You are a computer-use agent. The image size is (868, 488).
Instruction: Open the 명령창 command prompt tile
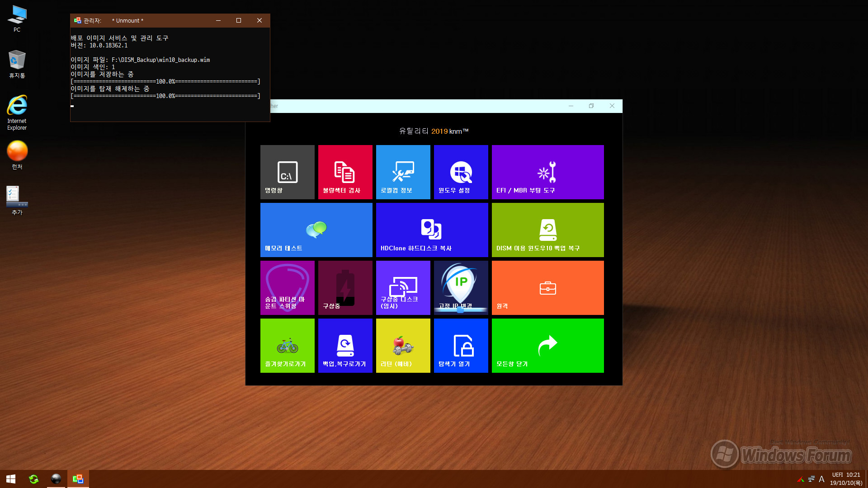(x=287, y=172)
